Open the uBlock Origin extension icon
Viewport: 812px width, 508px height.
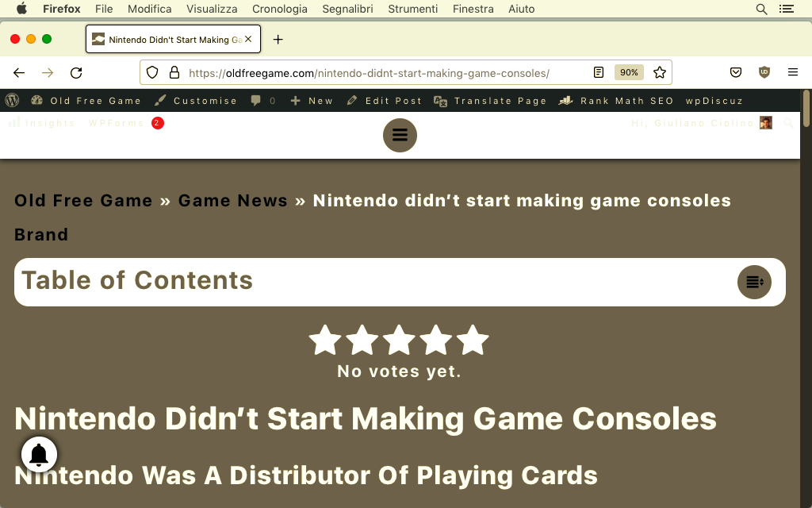(x=764, y=72)
